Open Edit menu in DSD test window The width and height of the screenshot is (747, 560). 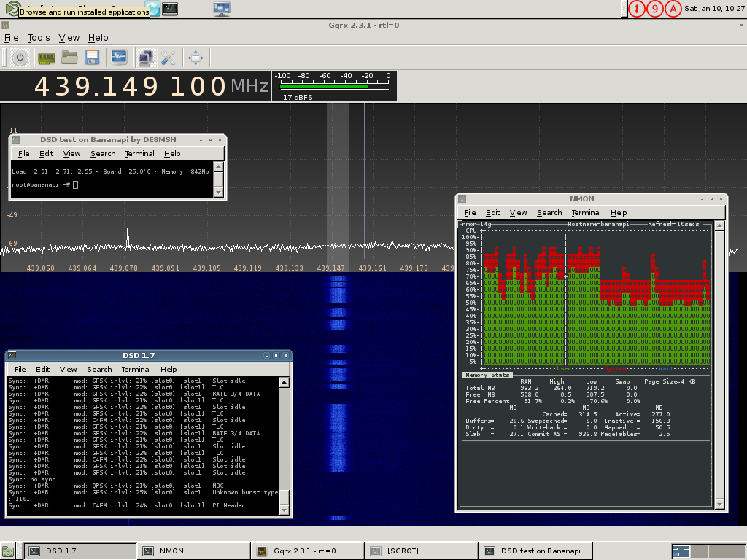pos(47,154)
